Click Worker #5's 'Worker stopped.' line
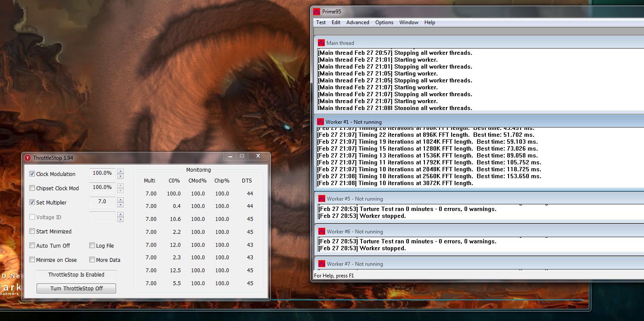The height and width of the screenshot is (321, 644). pyautogui.click(x=362, y=216)
